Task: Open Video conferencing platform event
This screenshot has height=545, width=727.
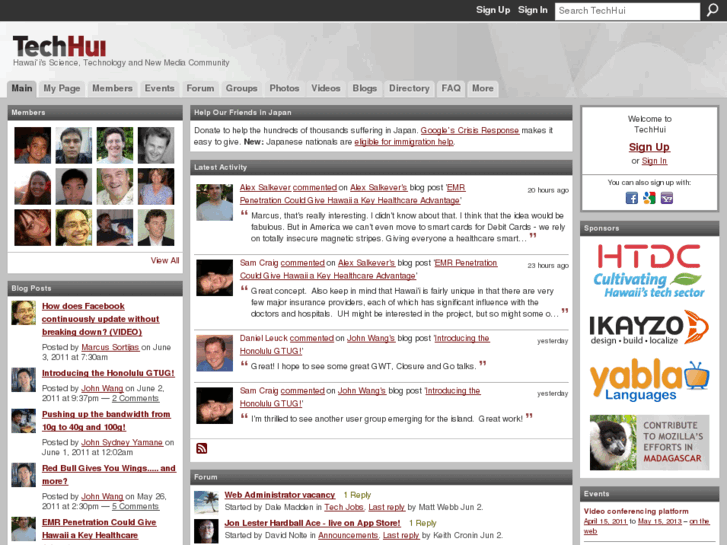Action: coord(636,511)
